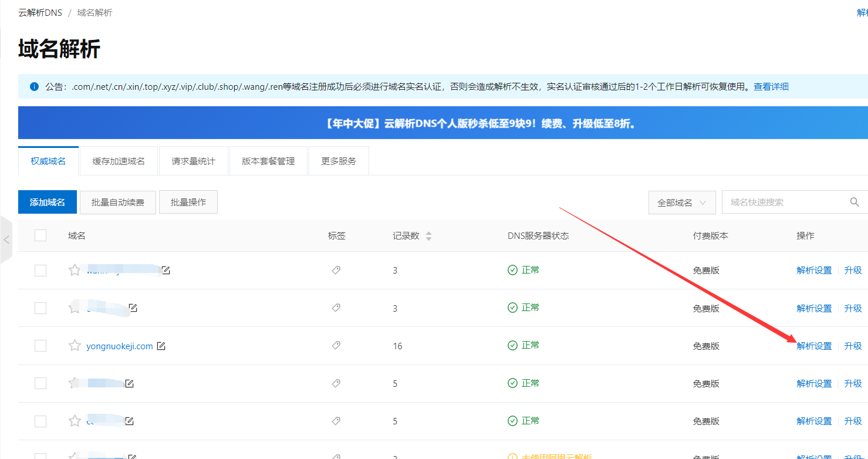Click the tag icon in the first domain row

click(336, 270)
